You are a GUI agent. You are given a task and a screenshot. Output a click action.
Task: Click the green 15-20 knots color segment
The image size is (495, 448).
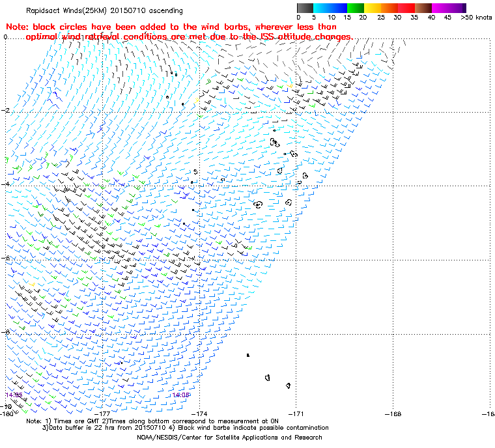356,8
